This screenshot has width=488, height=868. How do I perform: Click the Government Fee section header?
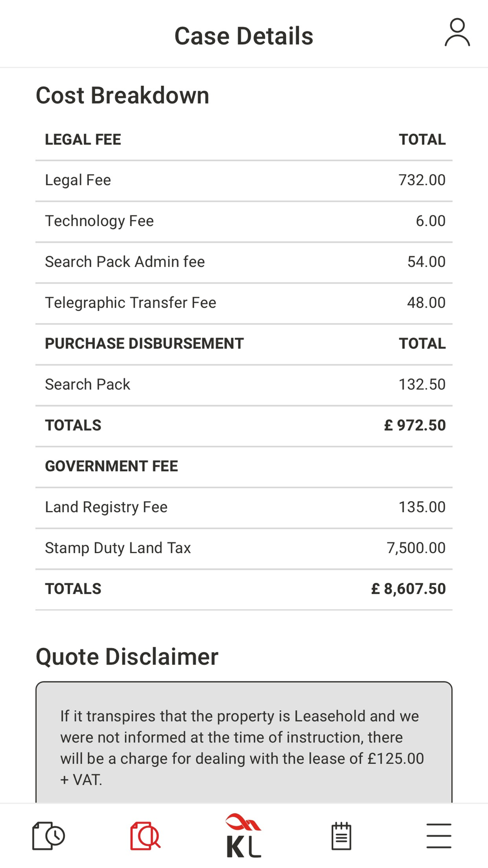[112, 466]
